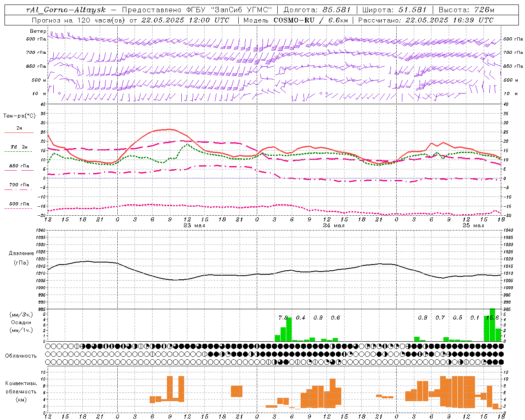Click the 0.6 precipitation value
Viewport: 525px width, 420px height.
click(x=336, y=318)
